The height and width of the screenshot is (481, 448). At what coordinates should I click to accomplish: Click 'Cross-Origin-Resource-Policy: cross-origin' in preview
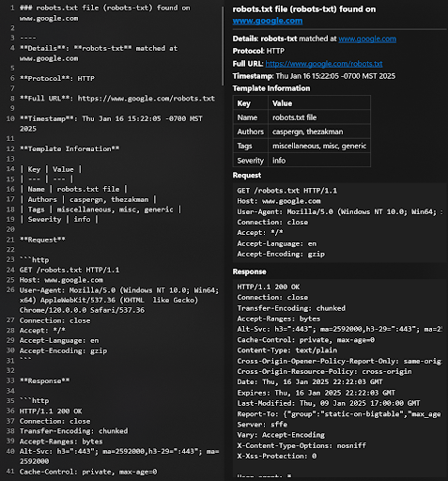click(324, 371)
